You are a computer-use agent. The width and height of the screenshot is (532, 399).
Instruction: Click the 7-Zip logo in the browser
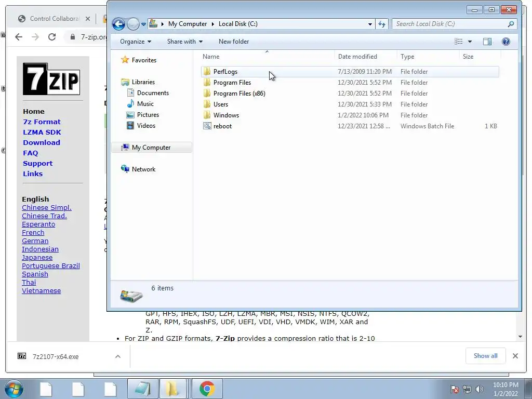point(51,79)
